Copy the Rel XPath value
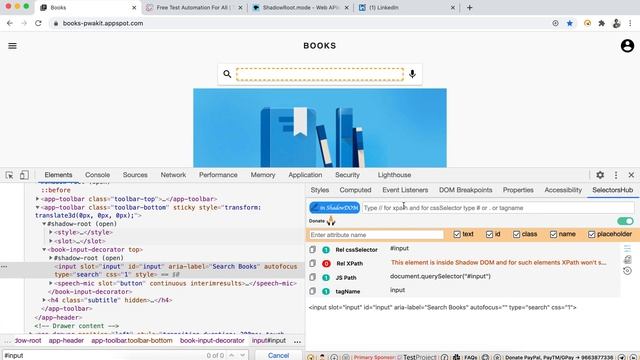The height and width of the screenshot is (360, 640). pyautogui.click(x=313, y=263)
